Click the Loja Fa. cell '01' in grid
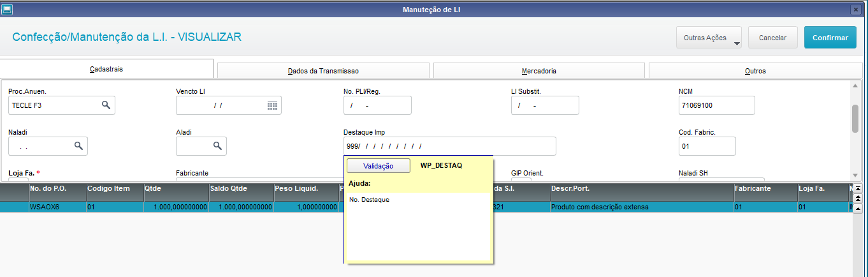 pos(822,207)
